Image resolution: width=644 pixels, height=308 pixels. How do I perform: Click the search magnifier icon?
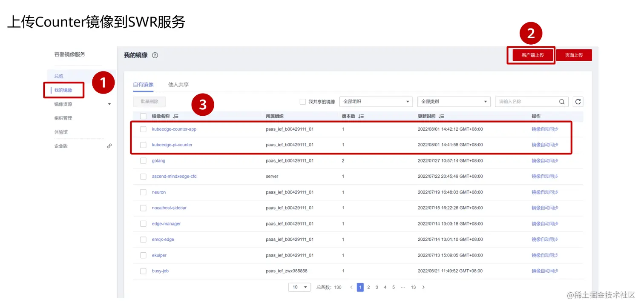pos(562,102)
